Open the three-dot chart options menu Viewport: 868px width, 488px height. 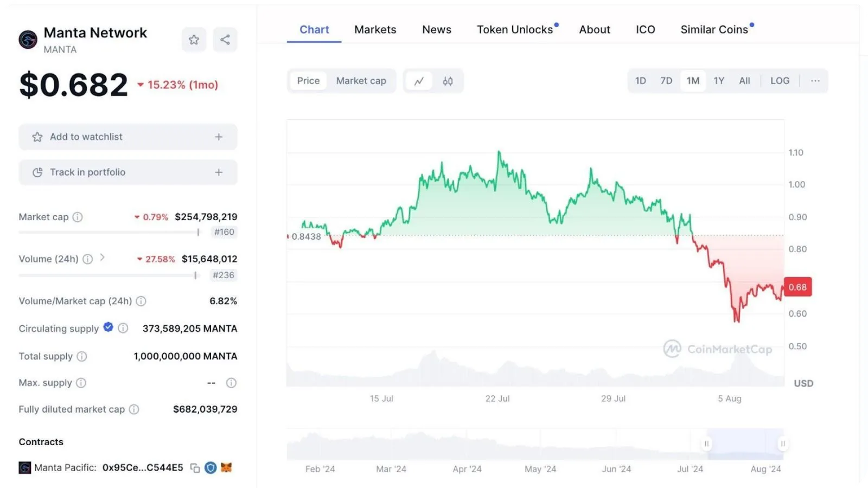(x=815, y=81)
